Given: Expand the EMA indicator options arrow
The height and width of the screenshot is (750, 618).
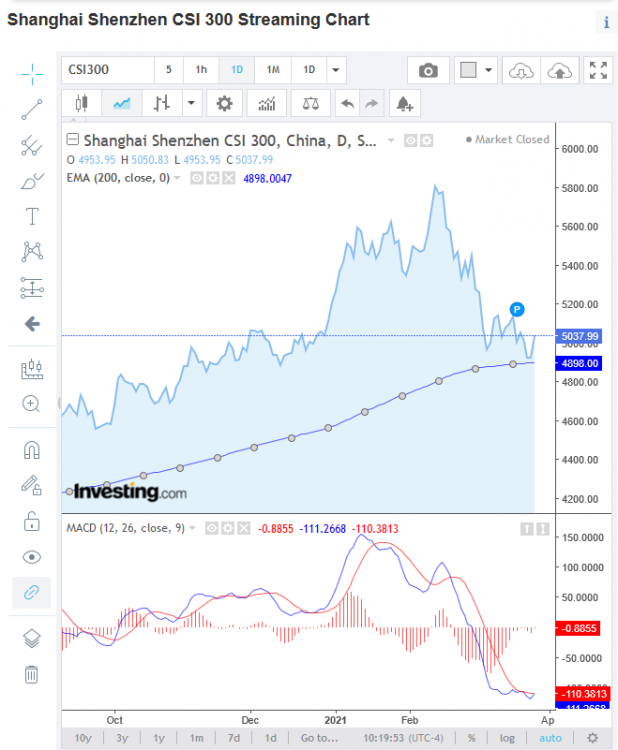Looking at the screenshot, I should pyautogui.click(x=178, y=178).
